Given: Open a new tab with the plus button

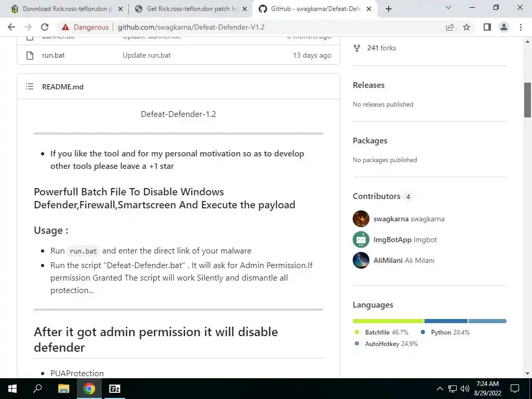Looking at the screenshot, I should coord(389,9).
